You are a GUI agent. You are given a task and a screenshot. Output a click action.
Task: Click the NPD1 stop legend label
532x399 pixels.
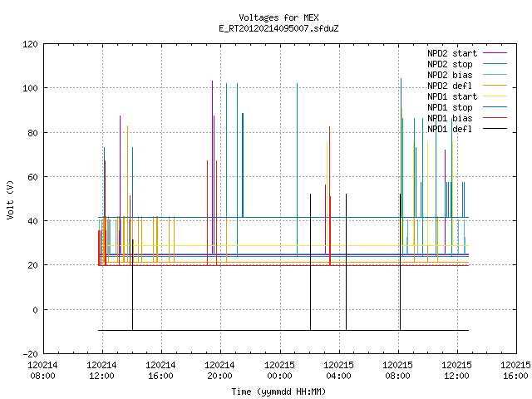[x=450, y=107]
